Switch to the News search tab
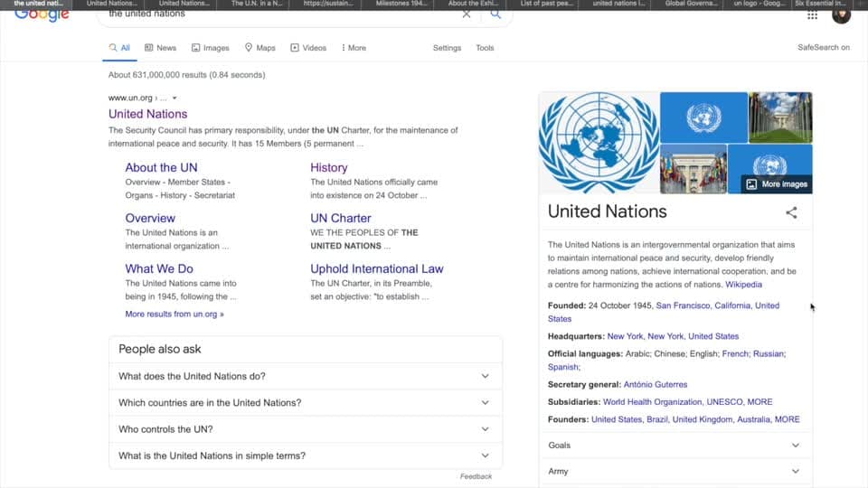 point(161,48)
